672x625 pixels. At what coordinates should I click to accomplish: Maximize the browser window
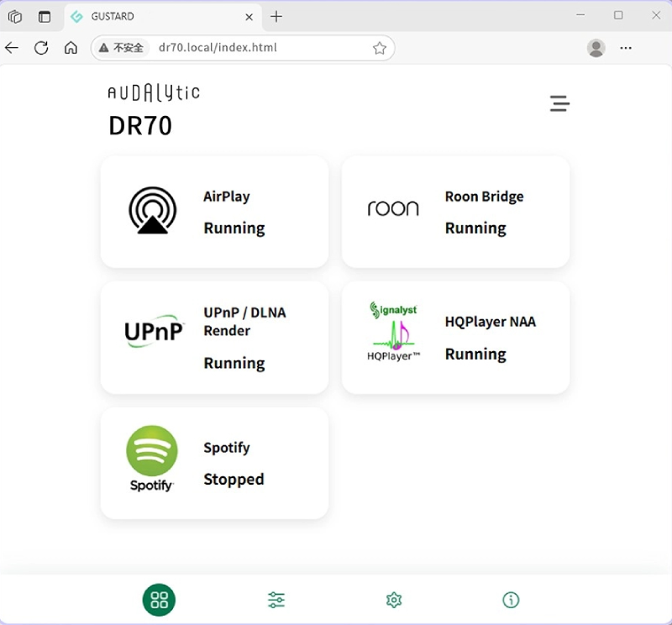click(618, 15)
